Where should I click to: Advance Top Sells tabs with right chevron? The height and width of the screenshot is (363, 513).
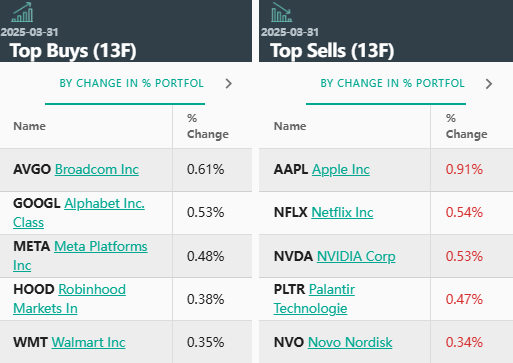coord(489,84)
